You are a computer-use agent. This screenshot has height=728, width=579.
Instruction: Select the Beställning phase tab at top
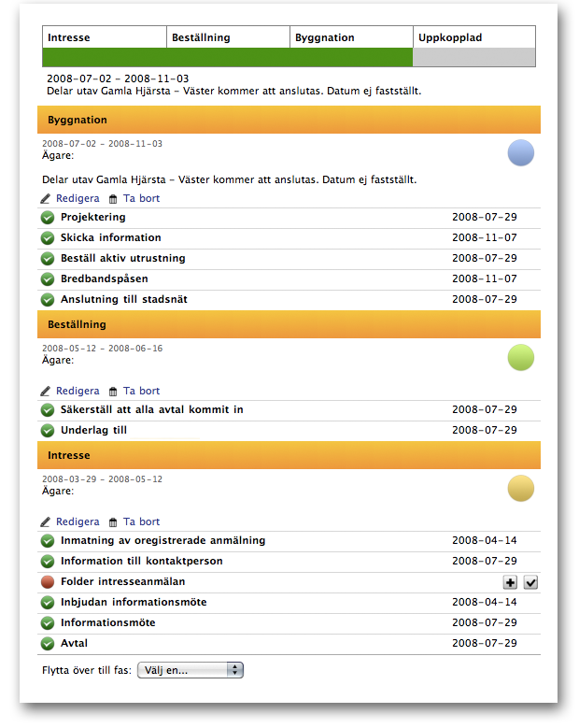click(229, 37)
